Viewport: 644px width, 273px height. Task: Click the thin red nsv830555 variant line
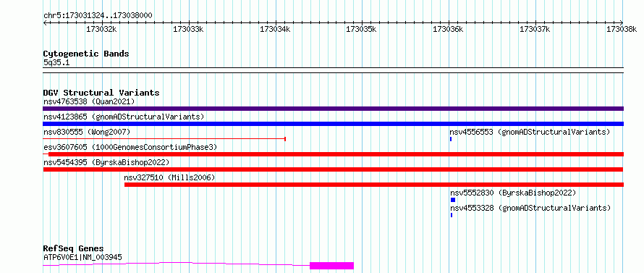164,139
